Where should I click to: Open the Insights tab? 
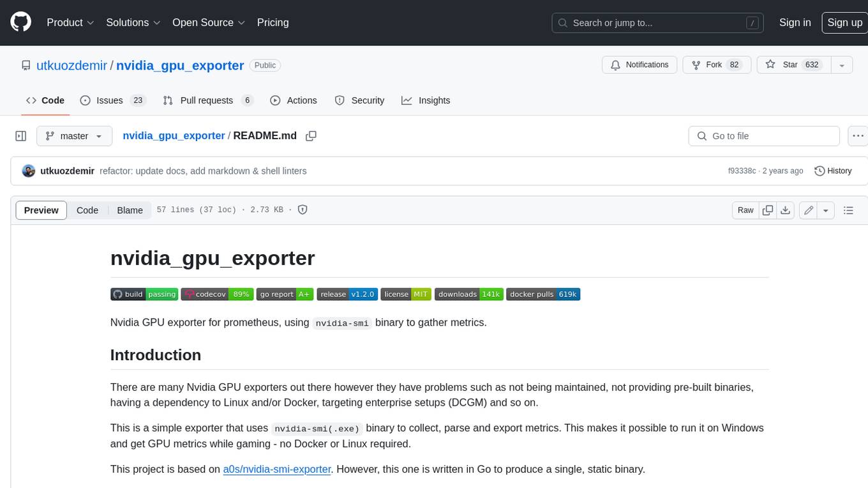point(426,100)
